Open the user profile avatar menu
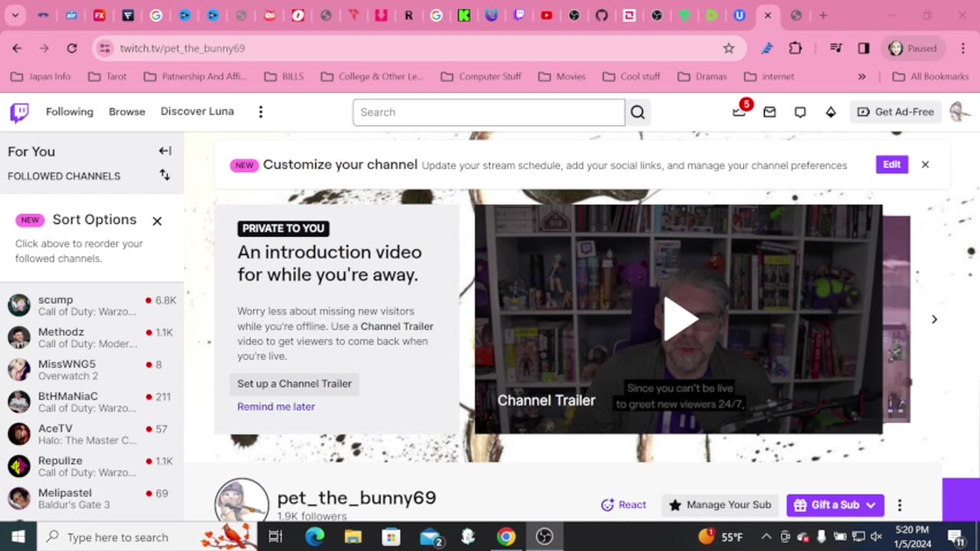 959,112
